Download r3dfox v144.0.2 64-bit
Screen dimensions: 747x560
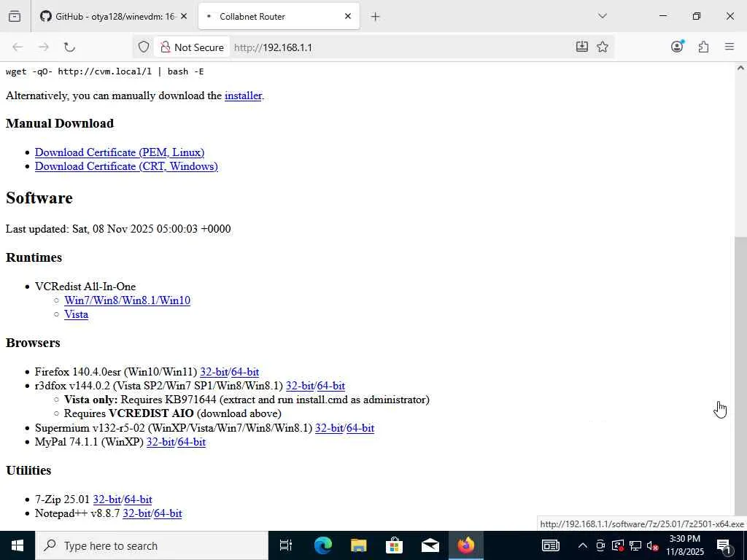pyautogui.click(x=330, y=386)
